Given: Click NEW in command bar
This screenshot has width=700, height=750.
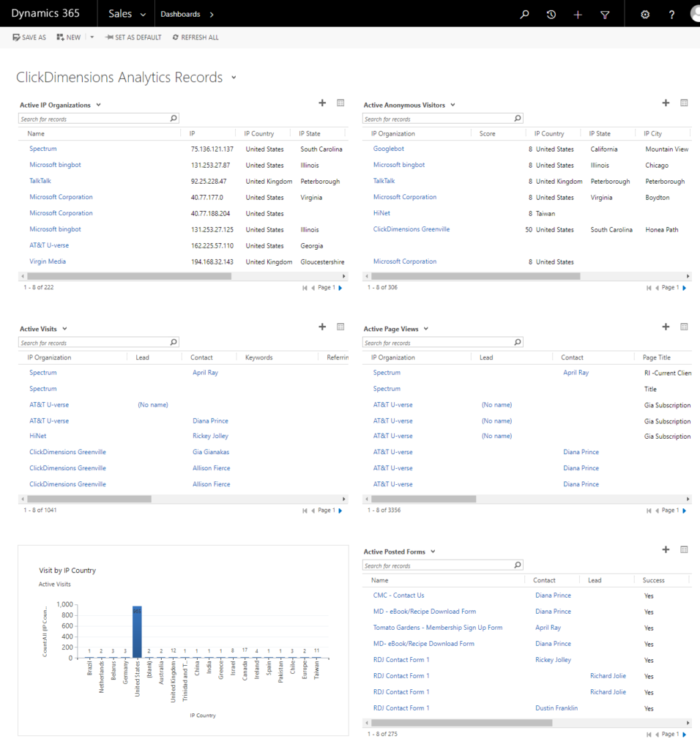Looking at the screenshot, I should point(69,37).
